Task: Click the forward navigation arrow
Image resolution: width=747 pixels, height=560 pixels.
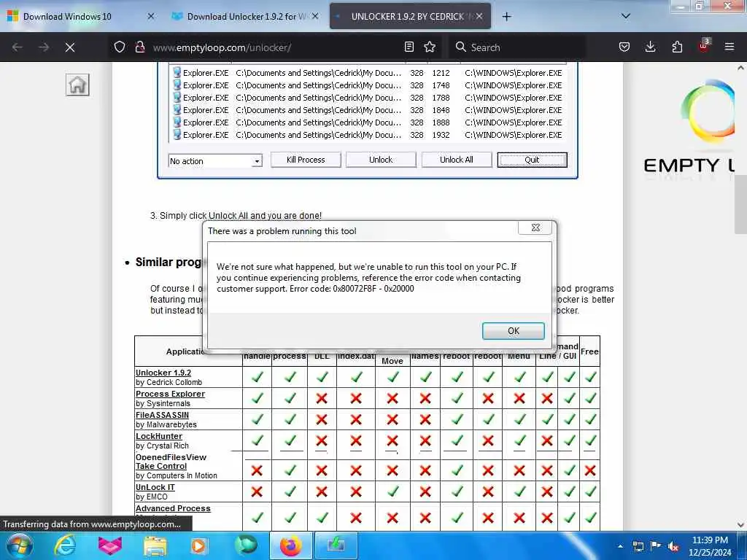Action: (x=44, y=47)
